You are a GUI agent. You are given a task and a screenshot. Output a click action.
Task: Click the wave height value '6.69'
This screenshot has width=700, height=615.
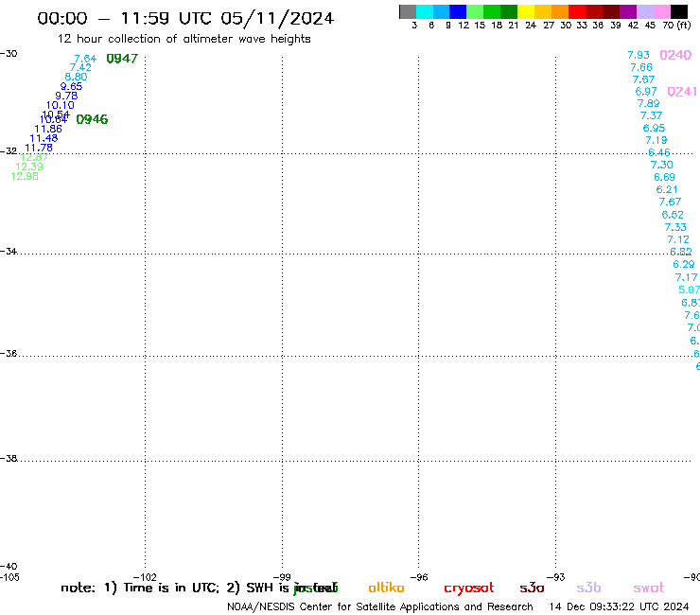point(664,177)
